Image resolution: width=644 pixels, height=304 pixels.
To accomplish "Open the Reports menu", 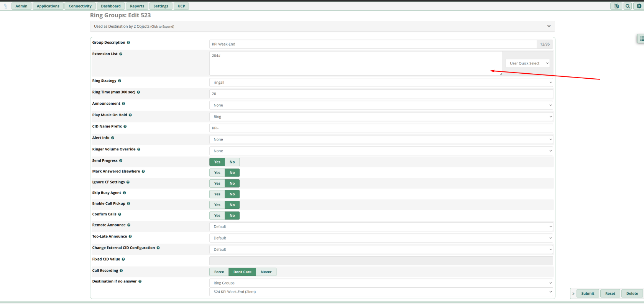I will pyautogui.click(x=137, y=6).
